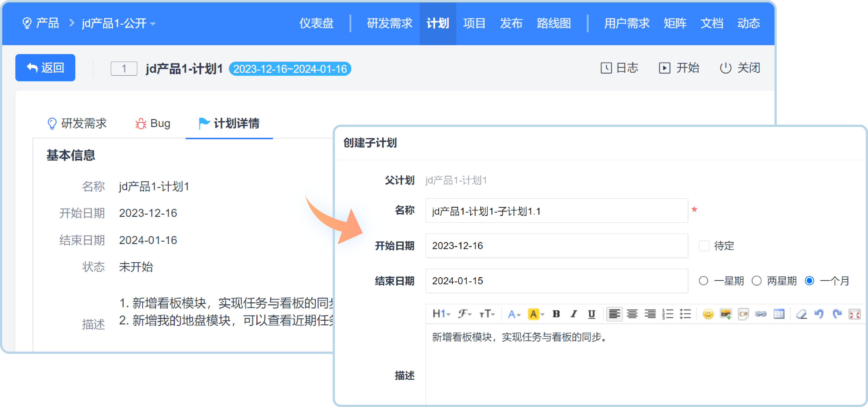Open the font size dropdown
The width and height of the screenshot is (868, 407).
tap(487, 314)
